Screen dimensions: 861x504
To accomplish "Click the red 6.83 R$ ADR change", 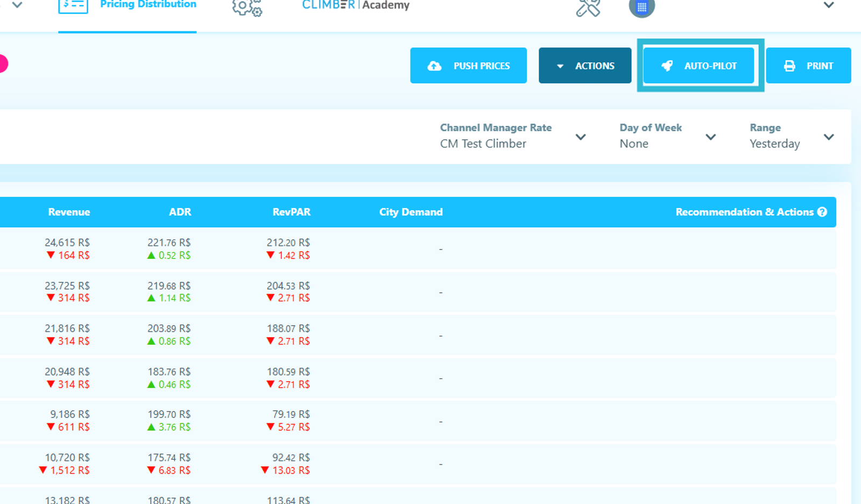I will pos(169,470).
